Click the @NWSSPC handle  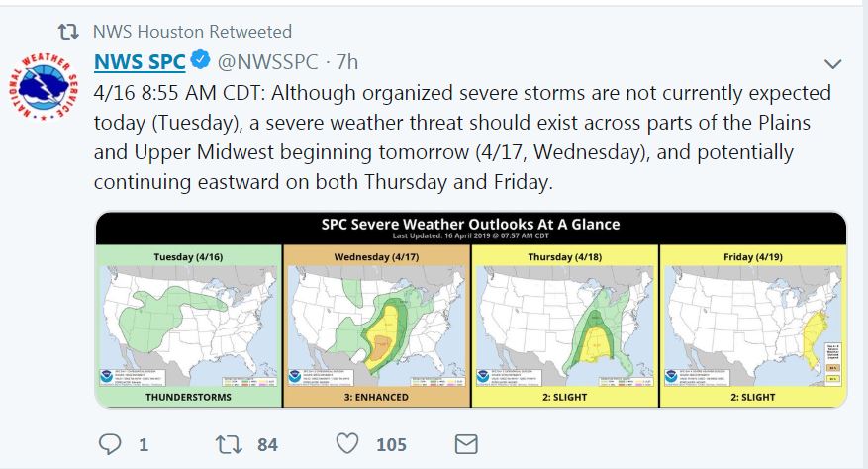click(267, 62)
